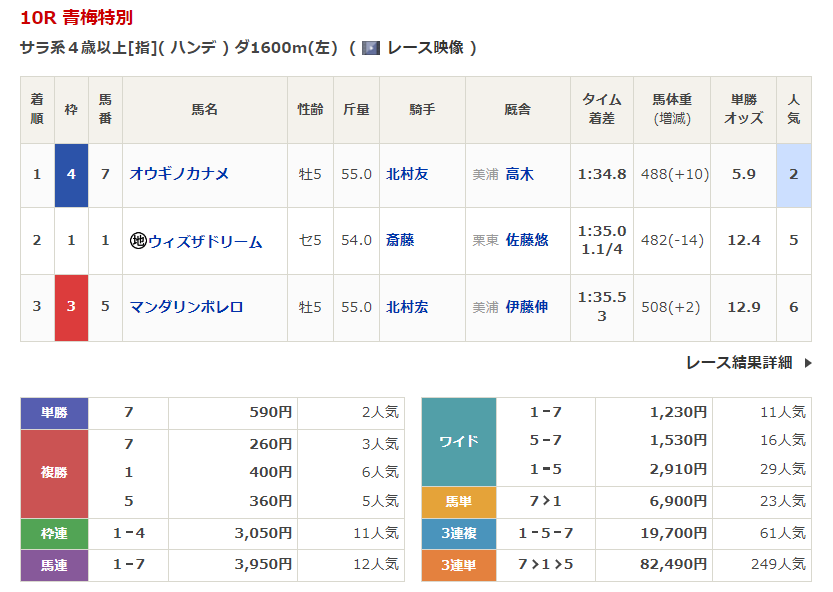833x592 pixels.
Task: Open horse page for ウィズザドリーム
Action: coord(205,241)
